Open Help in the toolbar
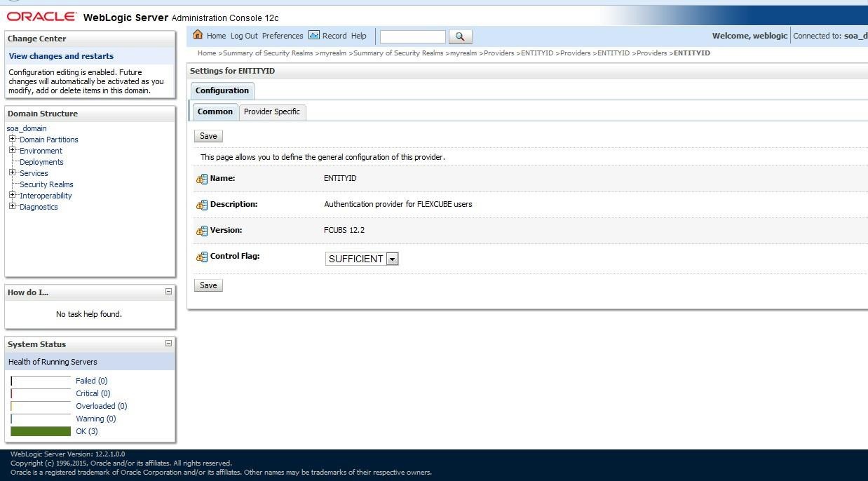The width and height of the screenshot is (868, 481). pos(358,36)
